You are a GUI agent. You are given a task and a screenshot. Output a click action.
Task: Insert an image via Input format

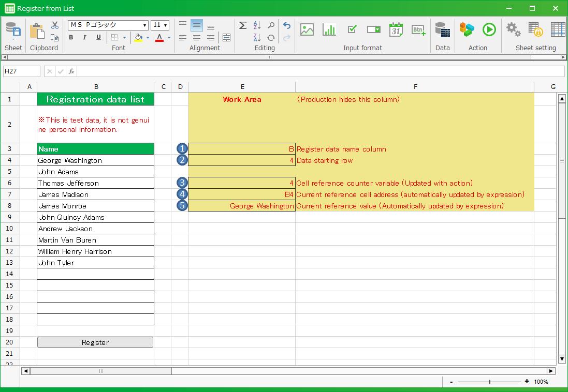point(307,29)
